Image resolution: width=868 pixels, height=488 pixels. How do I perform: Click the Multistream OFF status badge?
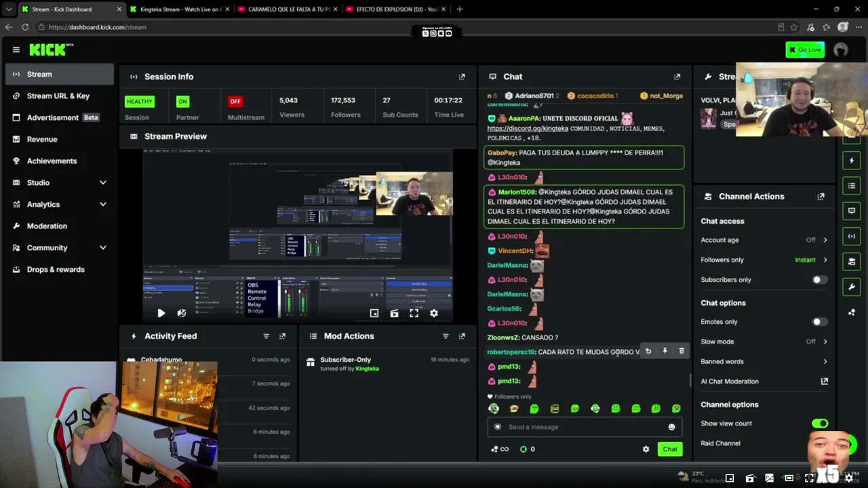click(x=235, y=102)
